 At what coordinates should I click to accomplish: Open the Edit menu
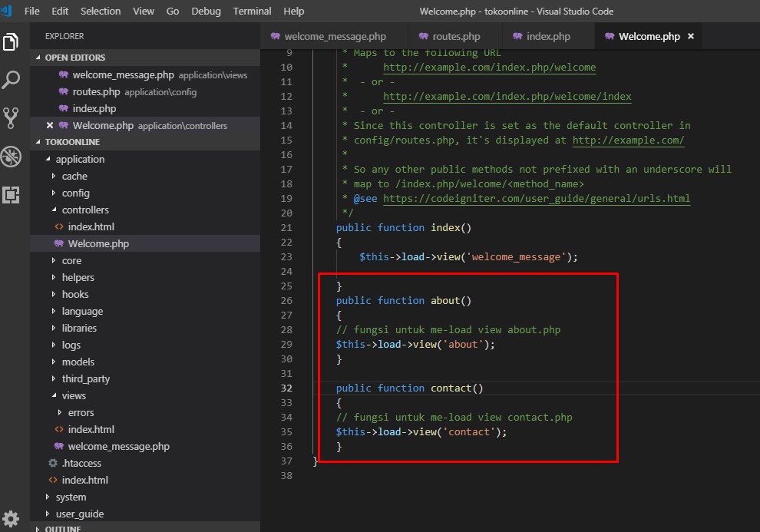[x=60, y=12]
